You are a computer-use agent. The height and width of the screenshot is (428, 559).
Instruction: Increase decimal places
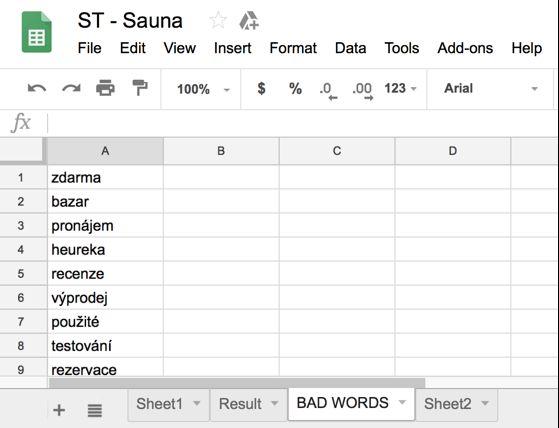(363, 91)
